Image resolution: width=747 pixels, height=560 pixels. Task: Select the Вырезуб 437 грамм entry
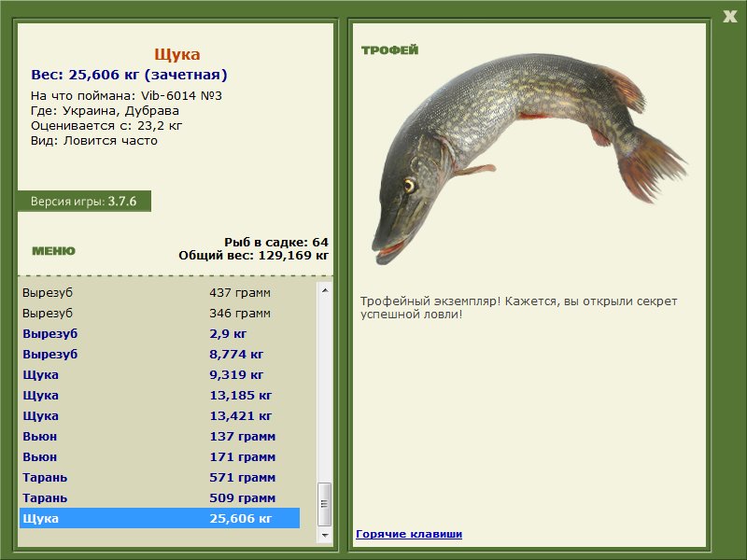point(159,292)
